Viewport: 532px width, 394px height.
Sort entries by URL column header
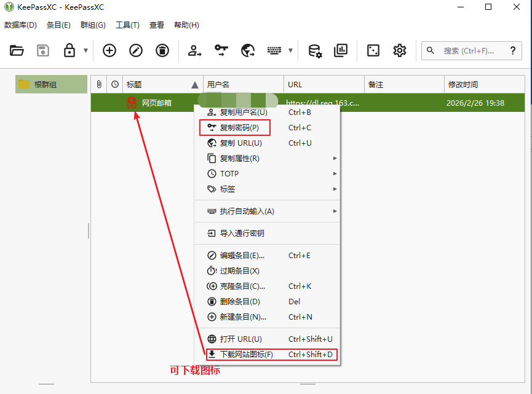coord(324,84)
